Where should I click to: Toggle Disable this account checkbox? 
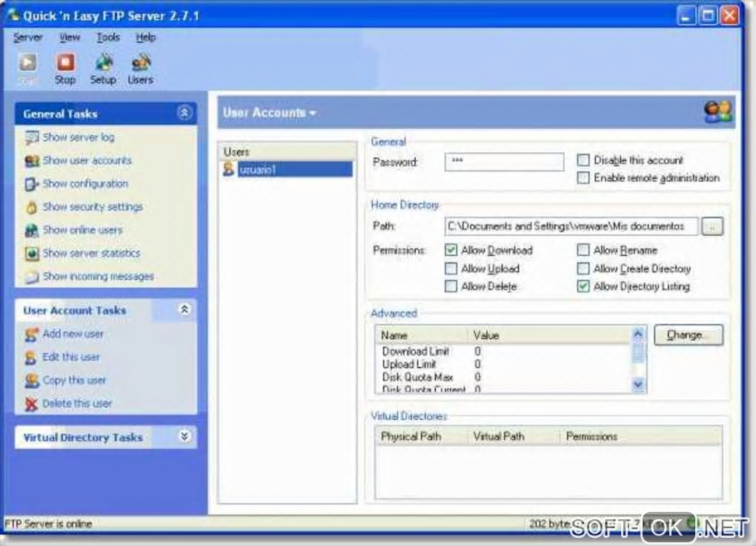(583, 159)
